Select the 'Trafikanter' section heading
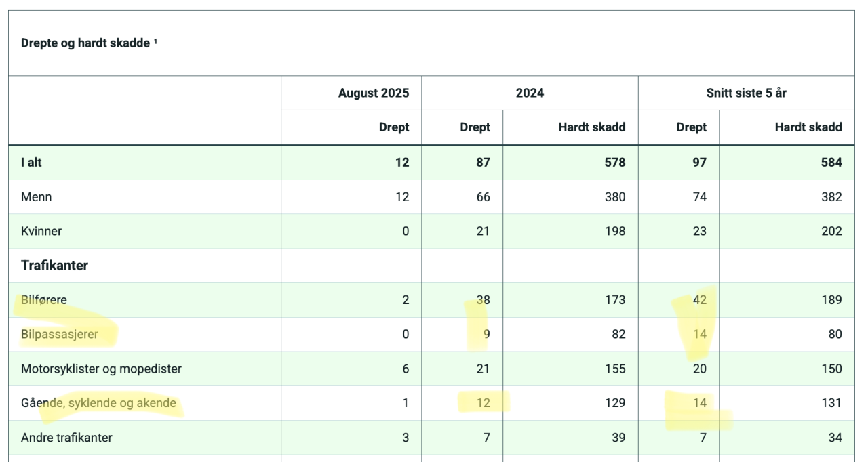The image size is (868, 462). click(x=54, y=266)
